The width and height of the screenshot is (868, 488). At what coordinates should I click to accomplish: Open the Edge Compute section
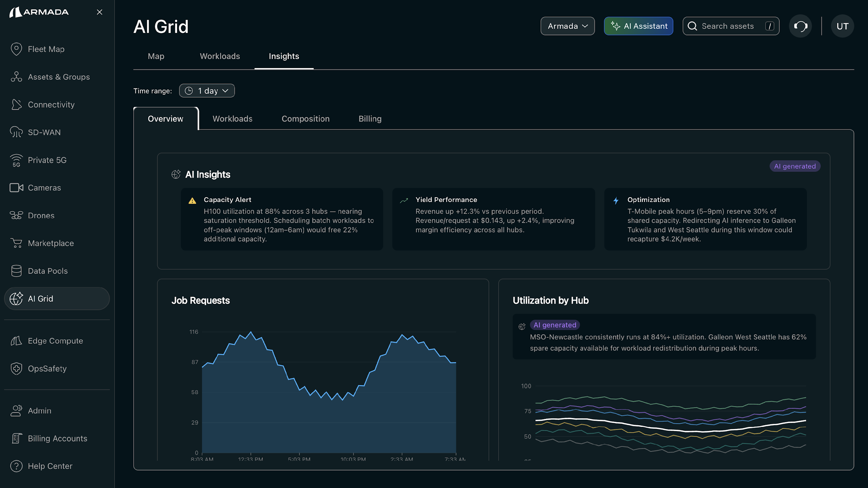pos(55,340)
